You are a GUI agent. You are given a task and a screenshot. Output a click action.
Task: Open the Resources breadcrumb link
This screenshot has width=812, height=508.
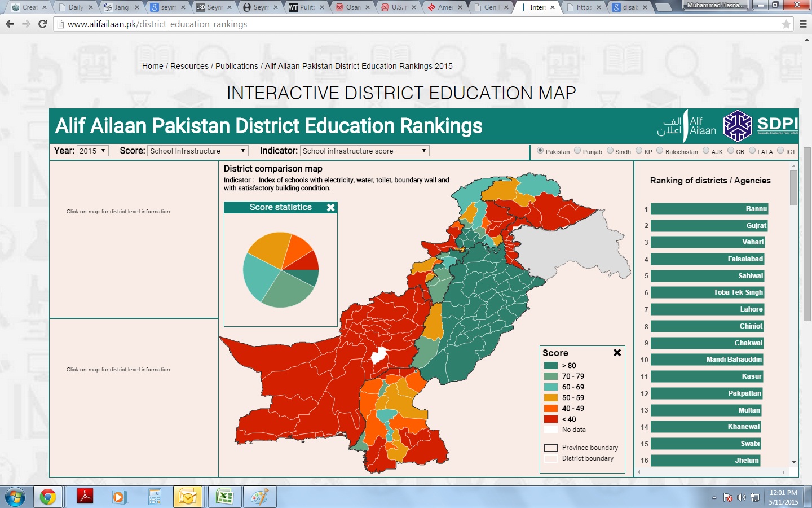189,66
